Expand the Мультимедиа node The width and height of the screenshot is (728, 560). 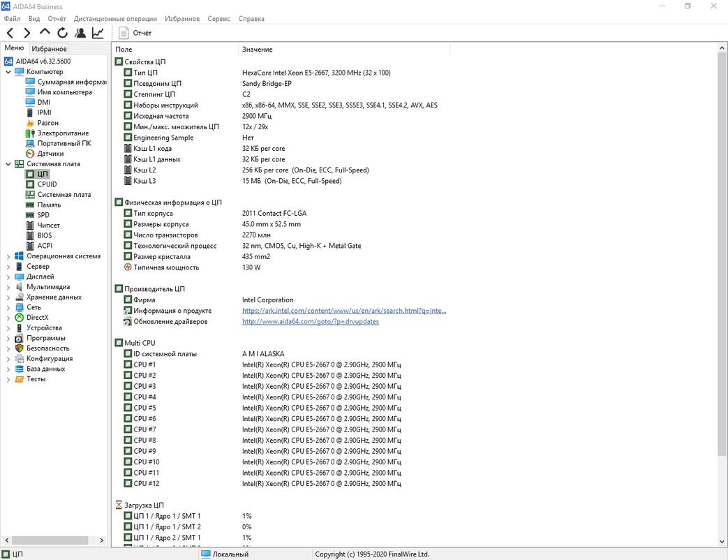point(8,287)
